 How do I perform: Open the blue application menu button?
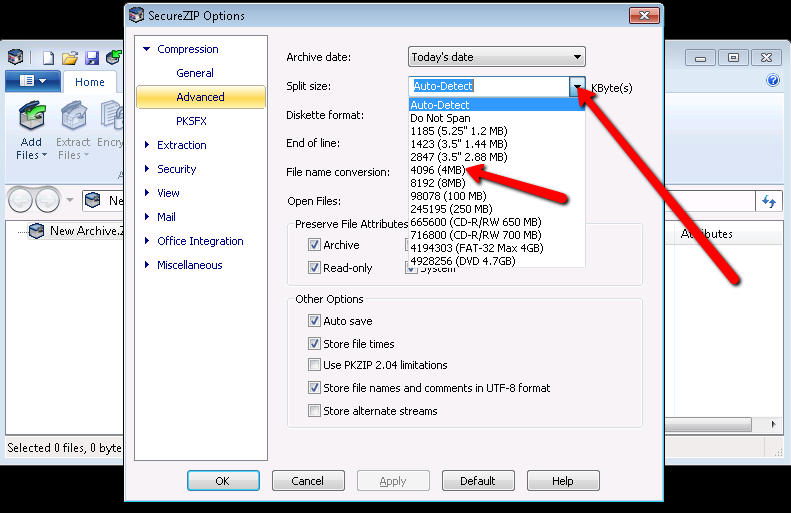point(32,81)
